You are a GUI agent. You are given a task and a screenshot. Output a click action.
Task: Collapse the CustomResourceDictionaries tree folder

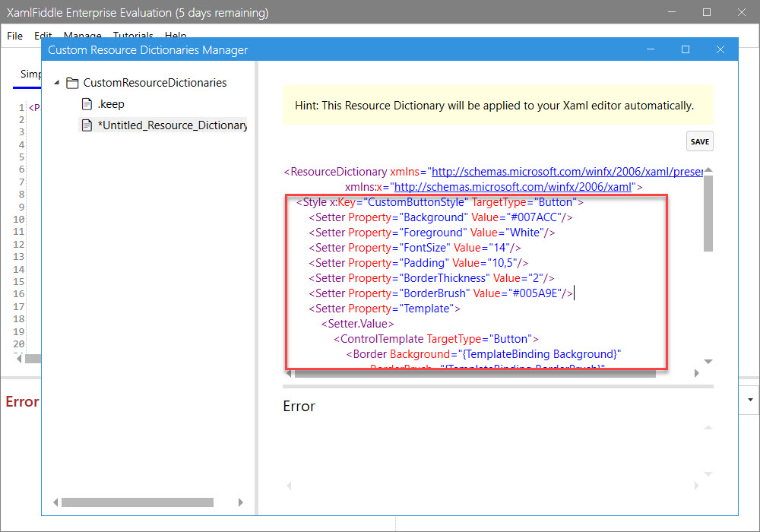click(x=57, y=82)
